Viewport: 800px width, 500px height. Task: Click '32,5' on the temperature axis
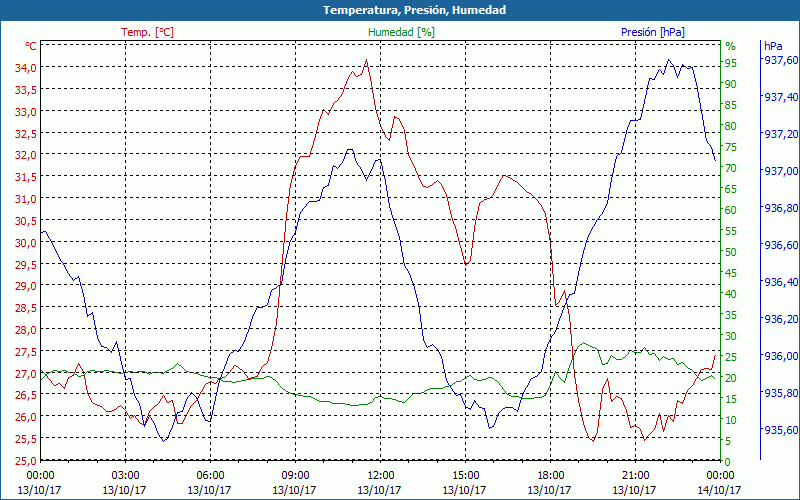coord(26,134)
